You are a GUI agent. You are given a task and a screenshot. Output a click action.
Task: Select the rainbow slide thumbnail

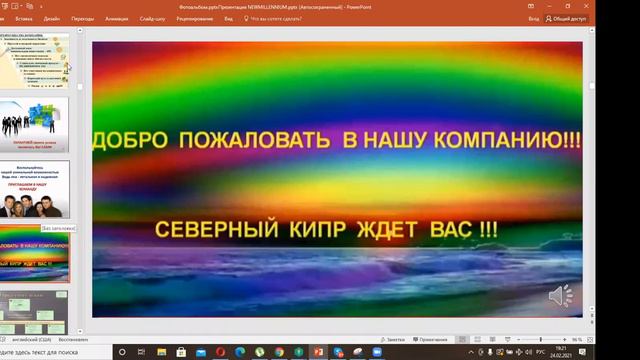click(x=35, y=253)
